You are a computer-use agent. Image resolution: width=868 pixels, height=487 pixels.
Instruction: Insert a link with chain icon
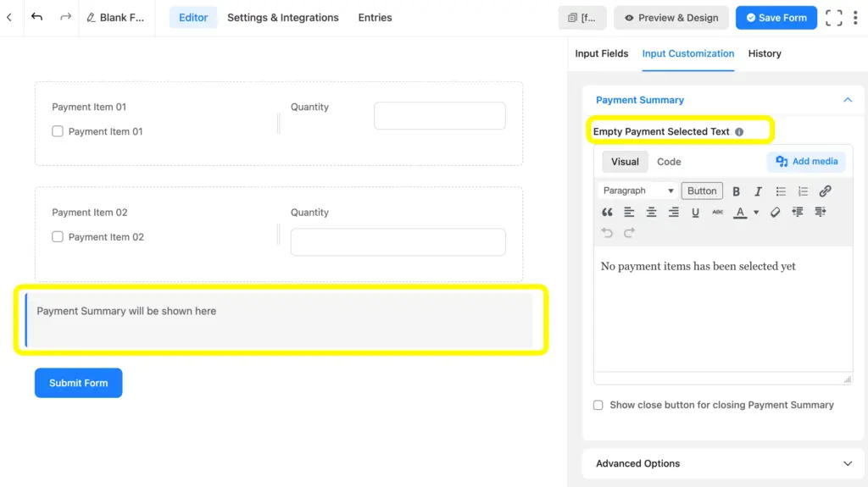[825, 191]
